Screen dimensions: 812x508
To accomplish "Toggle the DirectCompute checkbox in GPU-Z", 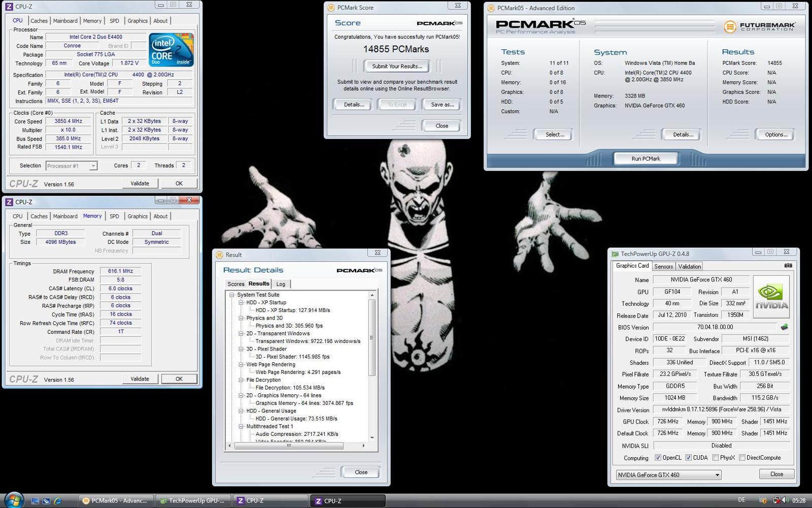I will [x=742, y=458].
